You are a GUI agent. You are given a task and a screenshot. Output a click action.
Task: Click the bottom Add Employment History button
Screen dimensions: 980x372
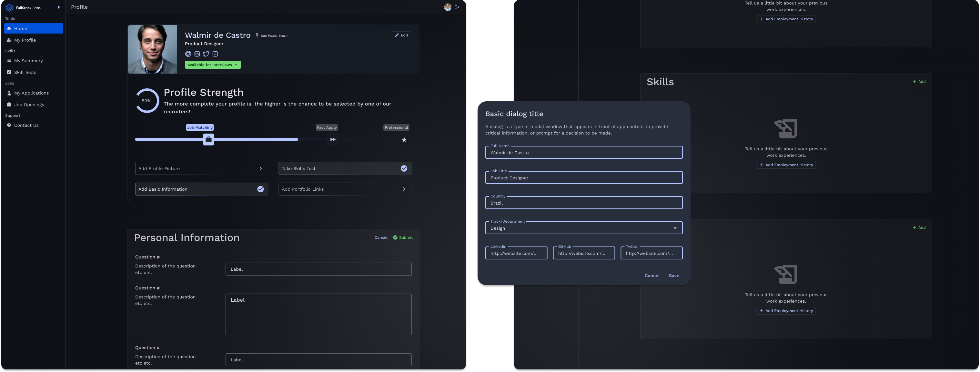[786, 311]
